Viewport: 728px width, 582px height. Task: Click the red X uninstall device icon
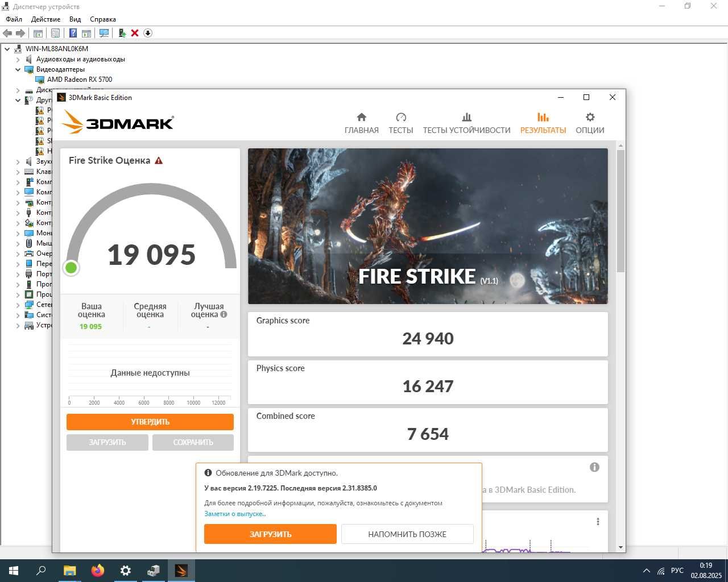135,33
